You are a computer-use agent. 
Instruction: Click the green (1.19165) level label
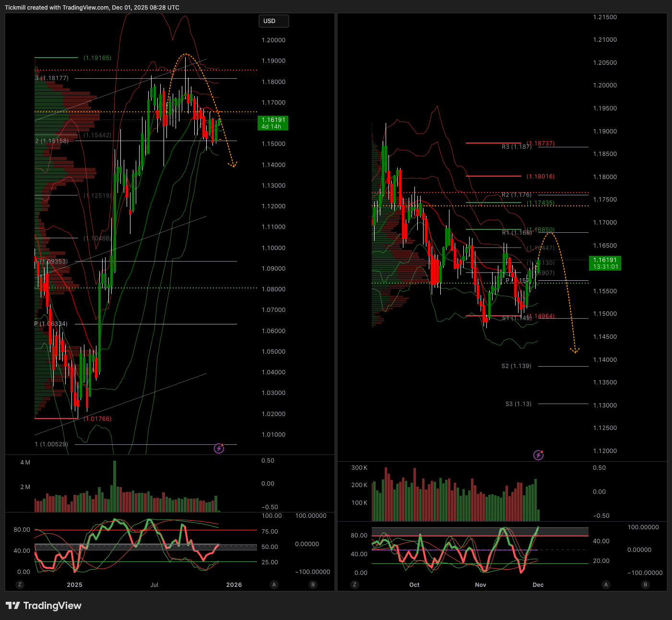(97, 58)
